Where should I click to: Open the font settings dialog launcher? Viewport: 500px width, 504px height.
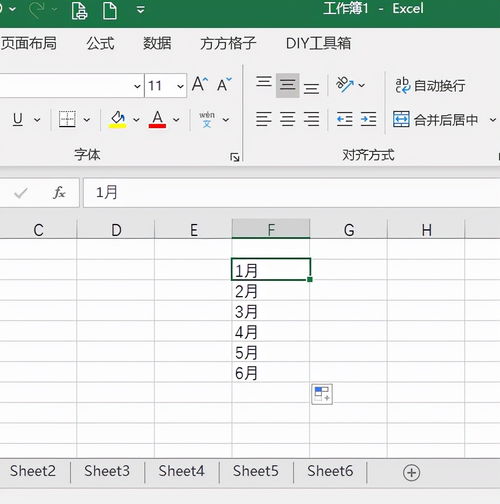(235, 157)
